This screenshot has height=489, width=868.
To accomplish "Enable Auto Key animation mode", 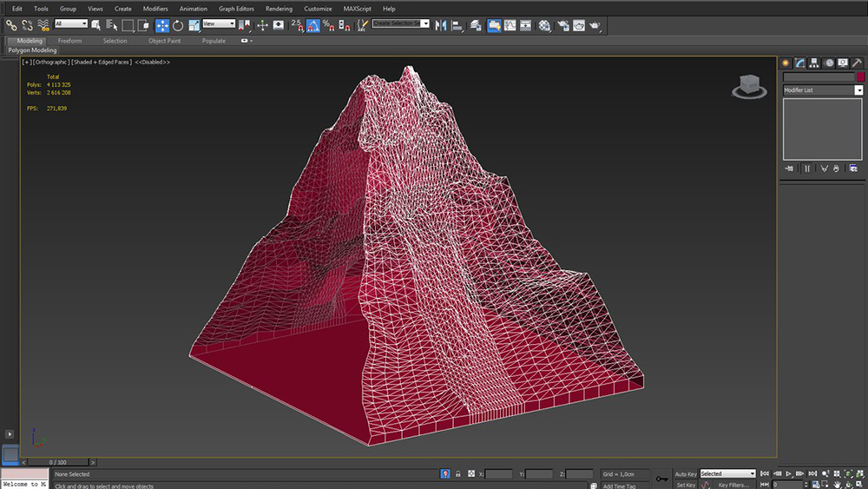I will click(x=686, y=474).
